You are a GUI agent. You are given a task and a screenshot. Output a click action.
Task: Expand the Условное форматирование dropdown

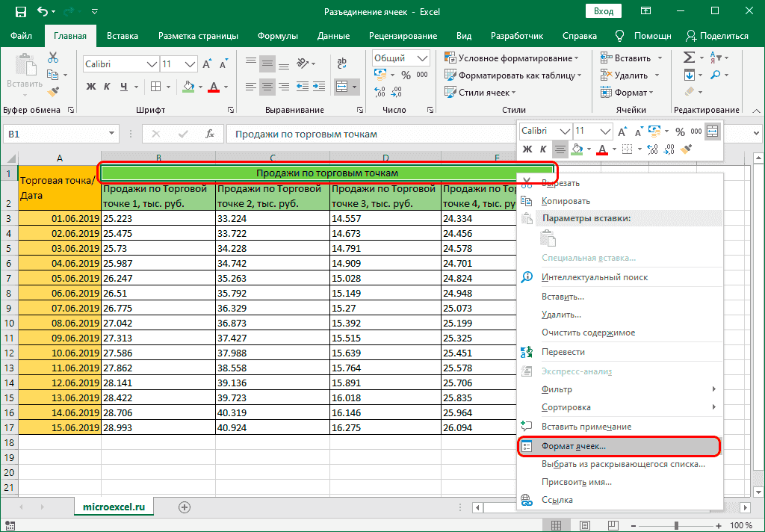512,58
